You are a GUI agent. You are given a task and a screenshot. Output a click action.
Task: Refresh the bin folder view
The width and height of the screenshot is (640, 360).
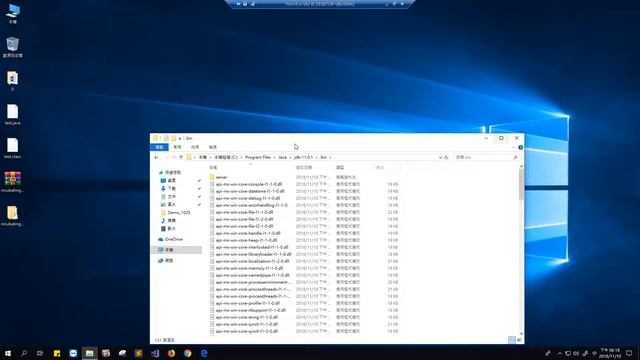[446, 157]
